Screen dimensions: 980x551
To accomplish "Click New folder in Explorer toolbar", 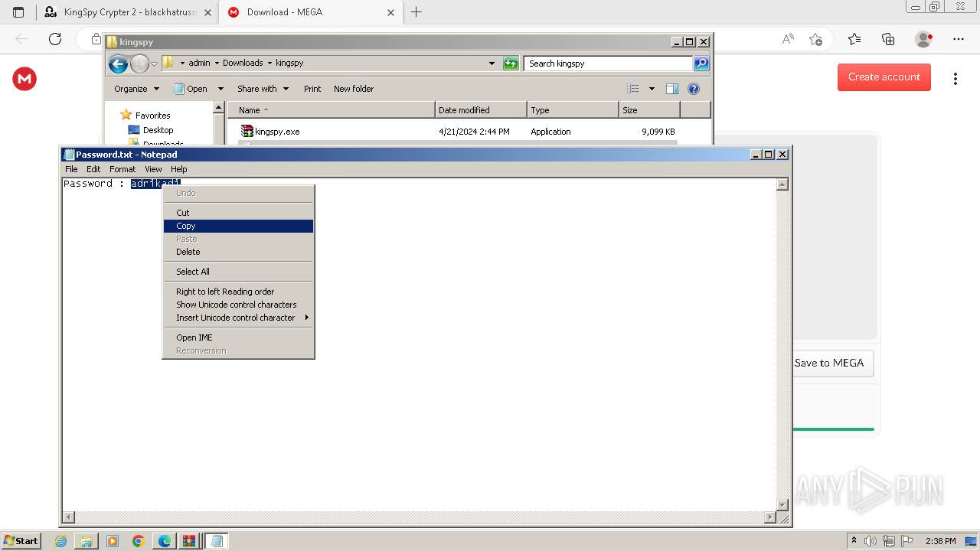I will tap(354, 89).
